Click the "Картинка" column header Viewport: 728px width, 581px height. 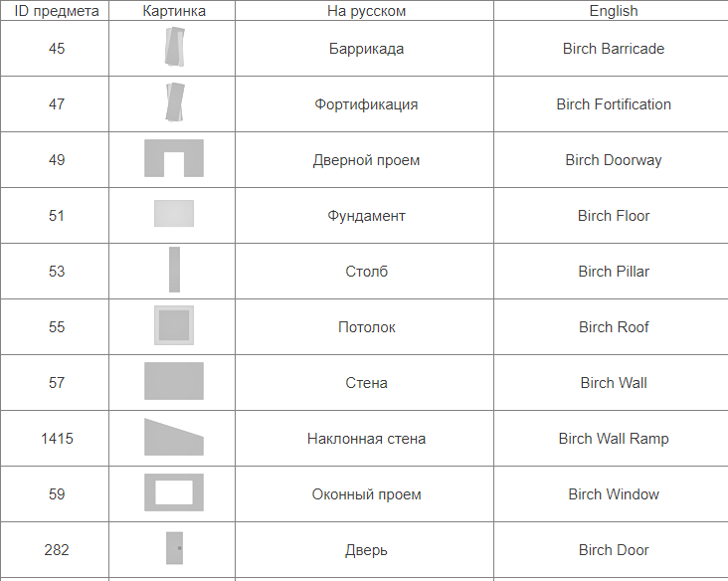point(174,11)
